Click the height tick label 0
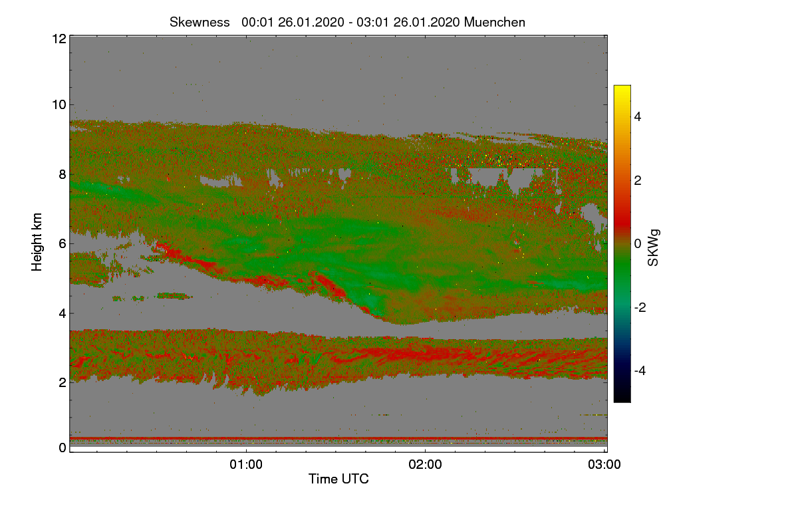This screenshot has height=532, width=798. [x=63, y=448]
